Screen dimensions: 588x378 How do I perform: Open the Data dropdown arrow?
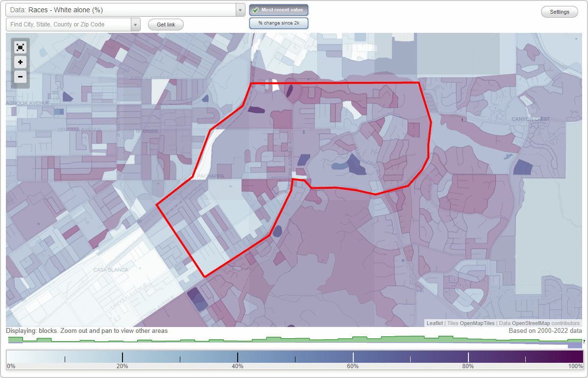[x=240, y=9]
